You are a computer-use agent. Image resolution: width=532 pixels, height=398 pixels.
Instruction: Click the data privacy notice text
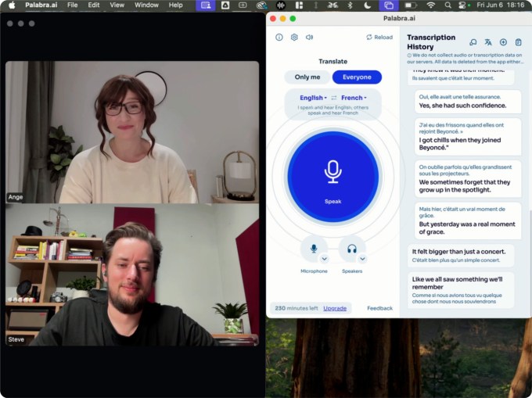click(465, 59)
